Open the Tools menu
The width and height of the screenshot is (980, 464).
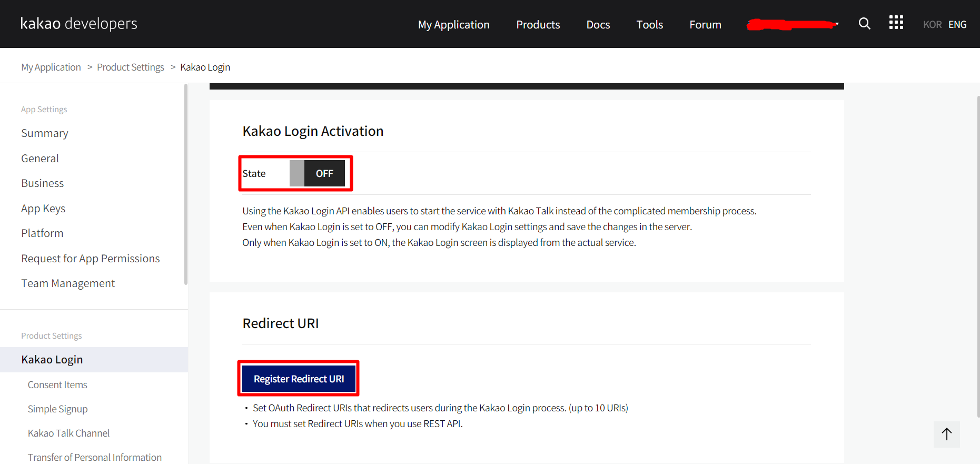[x=649, y=25]
